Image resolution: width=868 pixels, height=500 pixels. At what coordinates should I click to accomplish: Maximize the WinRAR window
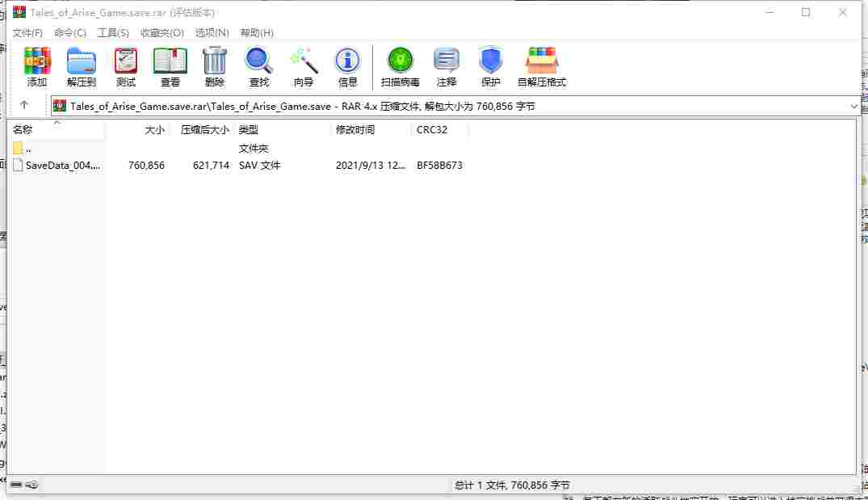point(806,11)
